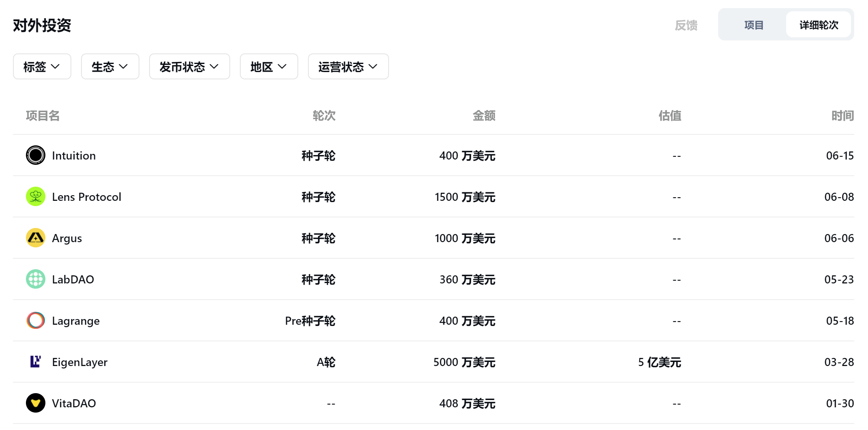Click the 5000 万美元 amount cell

tap(464, 362)
